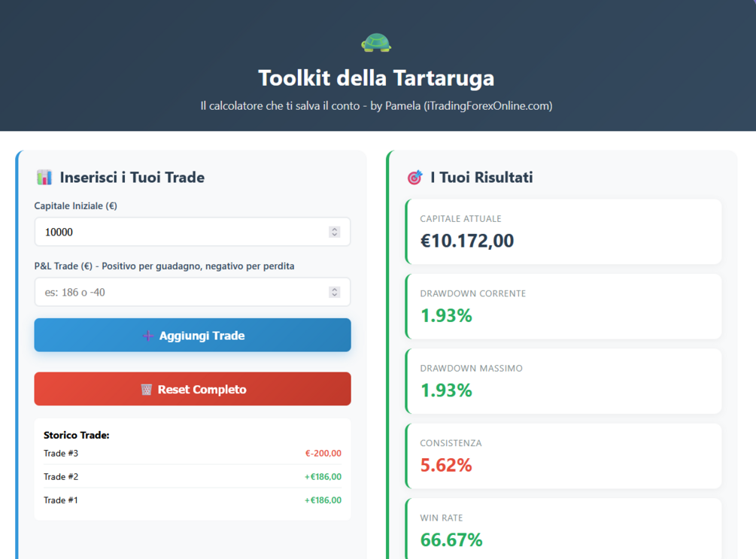Click the Drawdown Corrente 1.93% card
756x559 pixels.
(563, 306)
